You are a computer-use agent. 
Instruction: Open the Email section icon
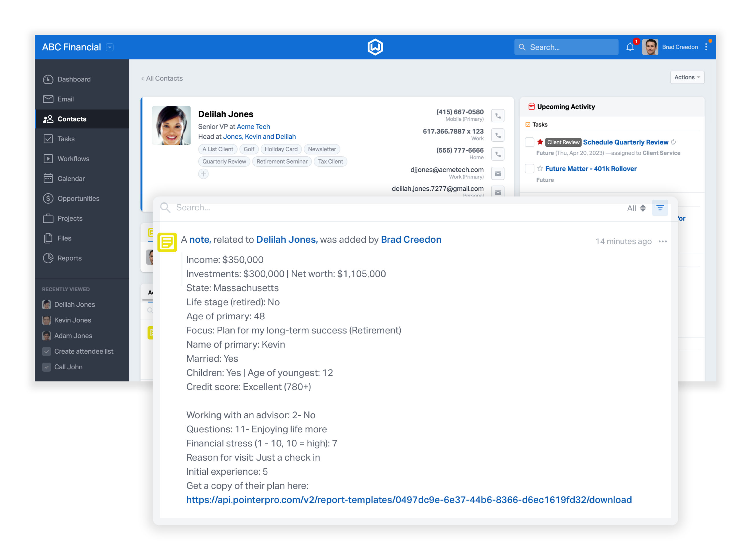point(48,99)
